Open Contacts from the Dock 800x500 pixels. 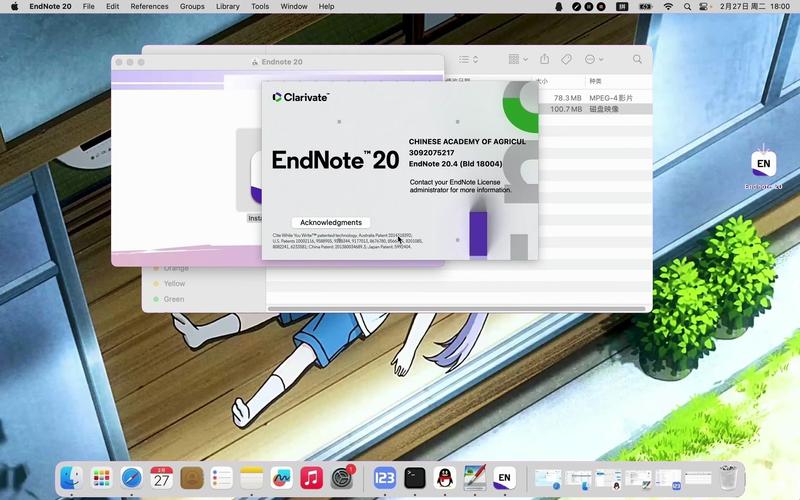click(191, 478)
